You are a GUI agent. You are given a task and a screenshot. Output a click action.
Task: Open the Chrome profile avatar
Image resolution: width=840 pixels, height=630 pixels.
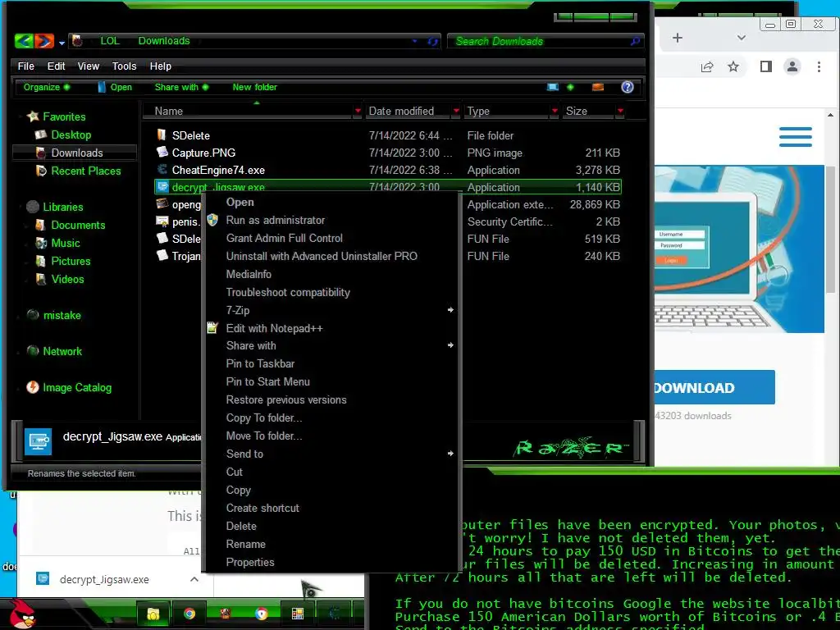click(x=792, y=66)
